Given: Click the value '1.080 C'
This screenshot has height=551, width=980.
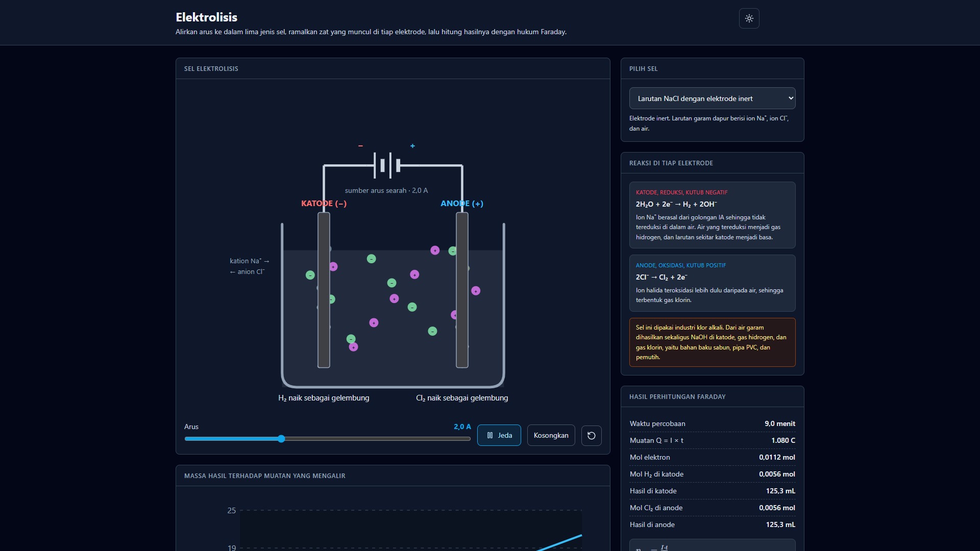Looking at the screenshot, I should click(783, 440).
